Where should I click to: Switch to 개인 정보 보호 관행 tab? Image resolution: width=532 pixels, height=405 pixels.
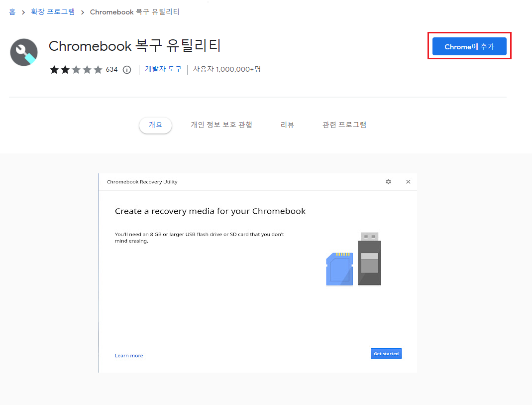(x=221, y=125)
